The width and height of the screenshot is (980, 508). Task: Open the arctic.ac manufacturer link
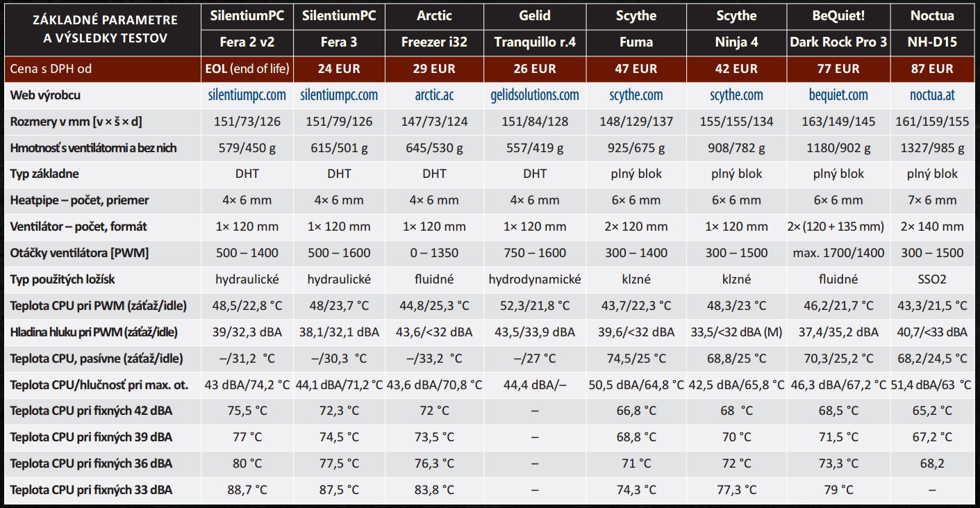click(x=434, y=95)
